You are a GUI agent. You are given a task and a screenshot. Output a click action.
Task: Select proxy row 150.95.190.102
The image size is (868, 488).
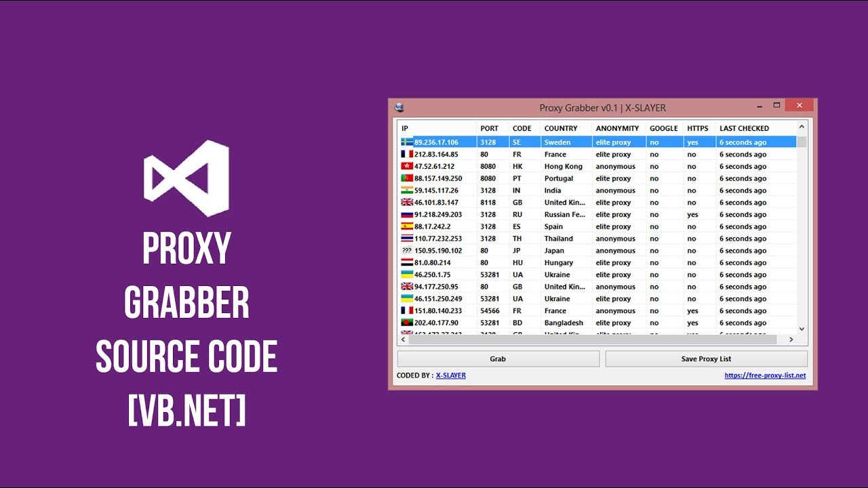pyautogui.click(x=597, y=251)
